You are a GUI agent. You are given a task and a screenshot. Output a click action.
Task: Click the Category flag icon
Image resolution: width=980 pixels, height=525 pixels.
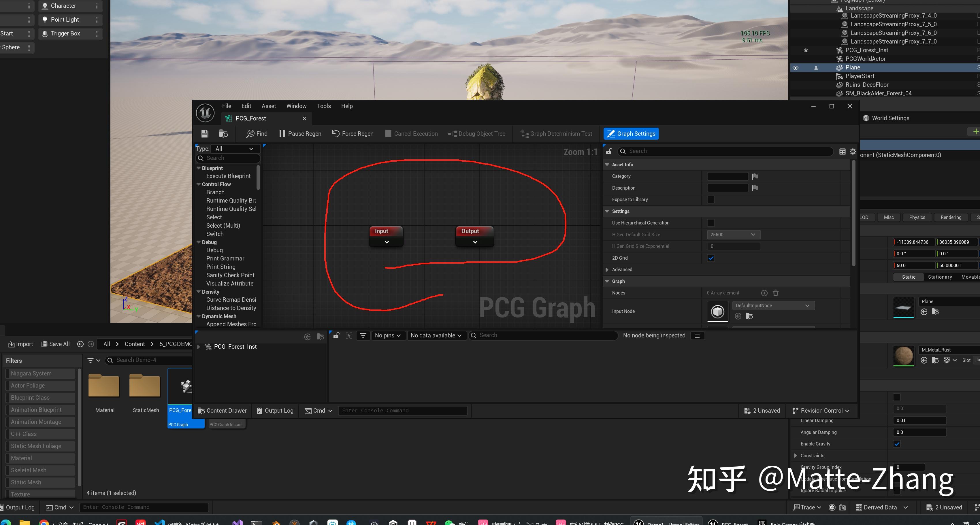pos(755,176)
